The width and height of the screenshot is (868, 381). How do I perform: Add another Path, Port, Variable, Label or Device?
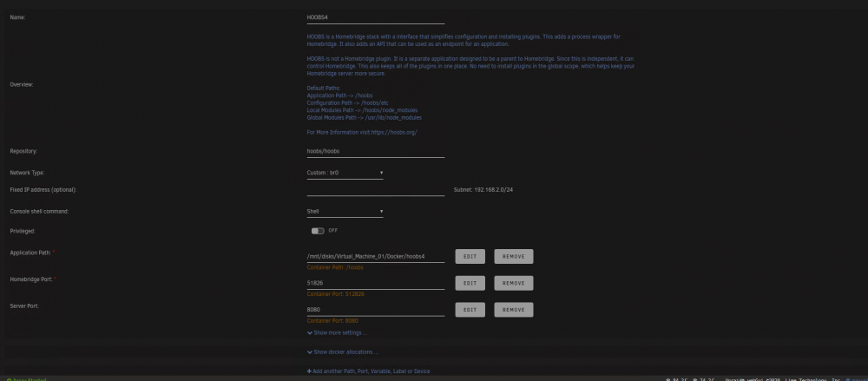pos(369,371)
